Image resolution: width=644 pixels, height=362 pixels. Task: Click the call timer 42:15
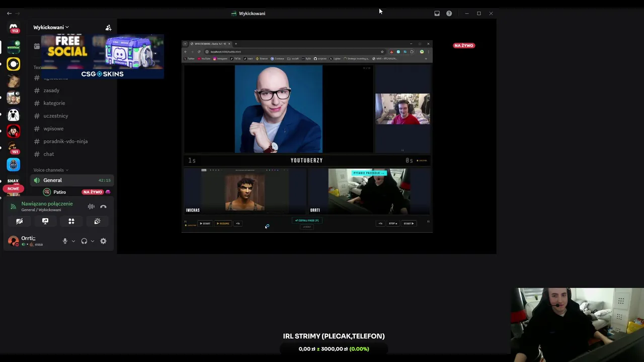coord(105,180)
